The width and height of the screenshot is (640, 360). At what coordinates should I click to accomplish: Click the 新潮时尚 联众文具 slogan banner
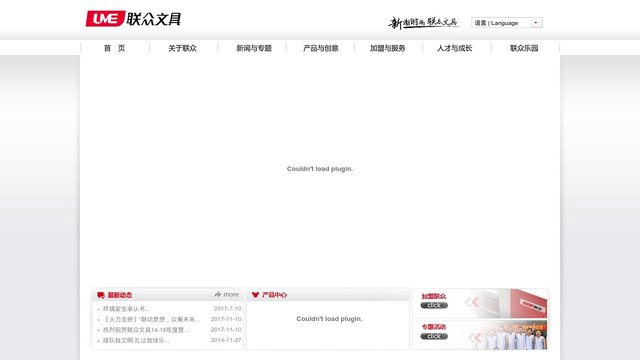pos(423,22)
